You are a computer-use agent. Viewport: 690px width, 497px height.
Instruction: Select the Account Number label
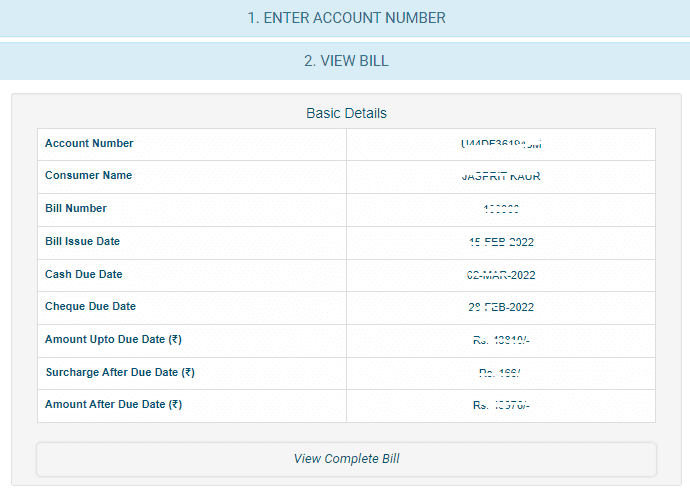pos(89,144)
